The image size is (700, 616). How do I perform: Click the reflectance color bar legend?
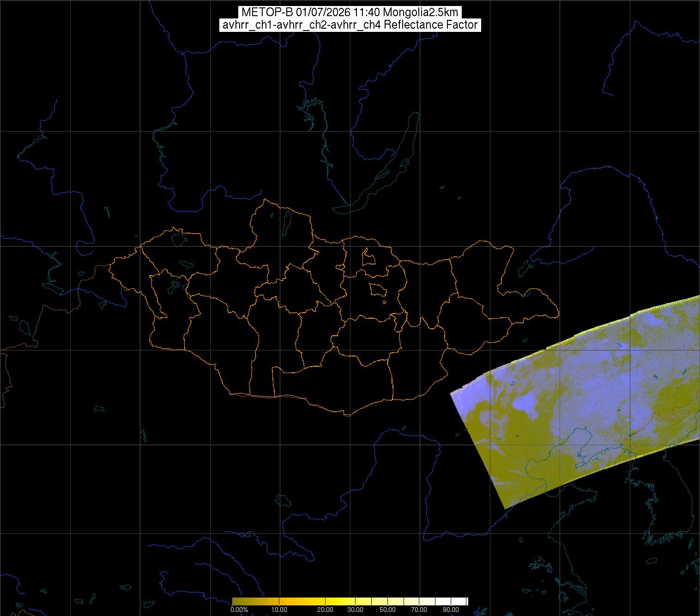click(350, 601)
